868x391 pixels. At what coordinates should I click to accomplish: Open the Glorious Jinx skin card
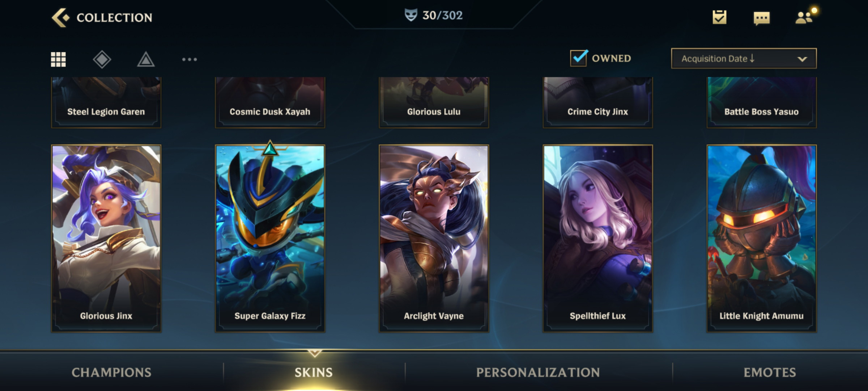(x=106, y=239)
